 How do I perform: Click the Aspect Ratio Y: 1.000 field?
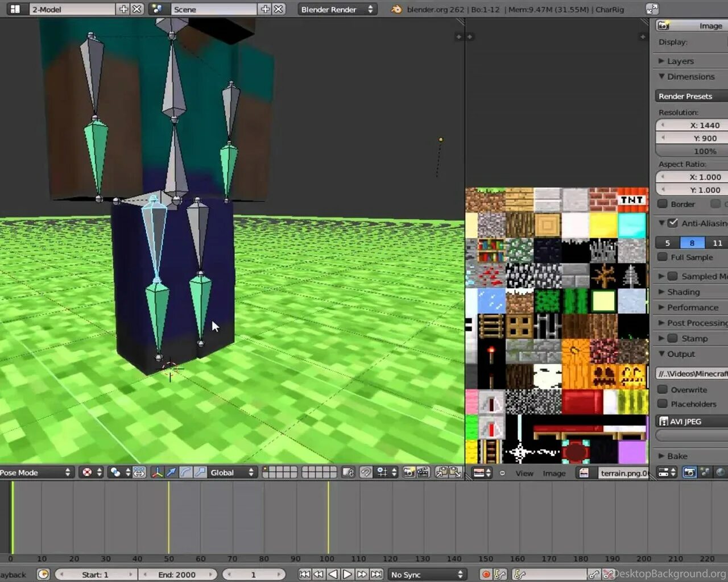tap(692, 190)
